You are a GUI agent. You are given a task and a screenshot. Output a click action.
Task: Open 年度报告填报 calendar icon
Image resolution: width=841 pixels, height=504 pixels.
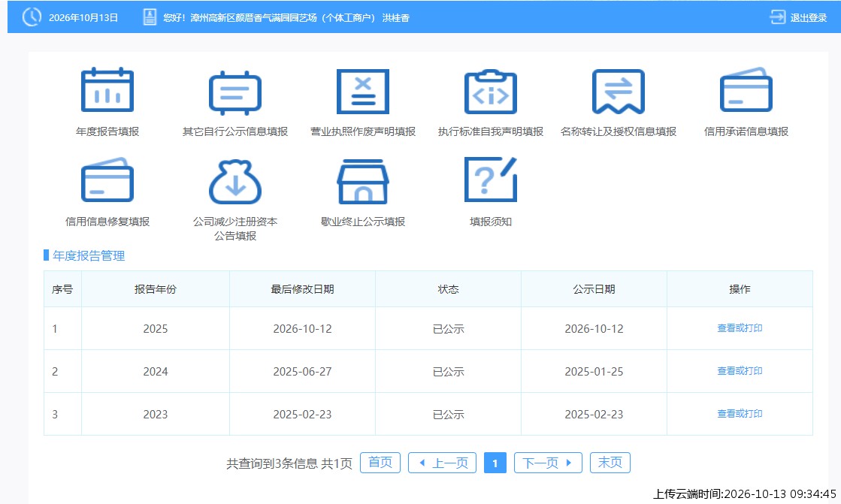point(107,90)
